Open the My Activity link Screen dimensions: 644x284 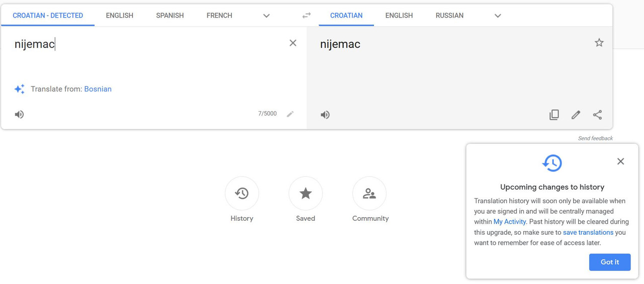tap(510, 222)
